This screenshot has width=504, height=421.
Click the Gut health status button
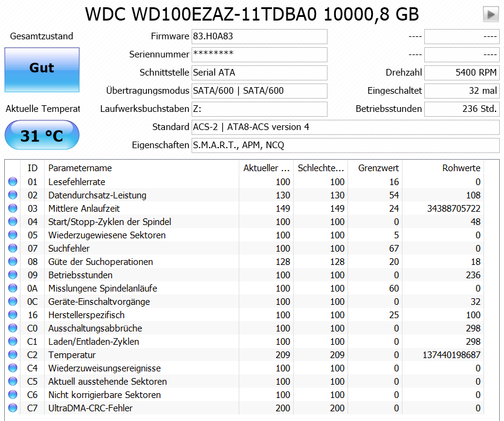pos(42,70)
